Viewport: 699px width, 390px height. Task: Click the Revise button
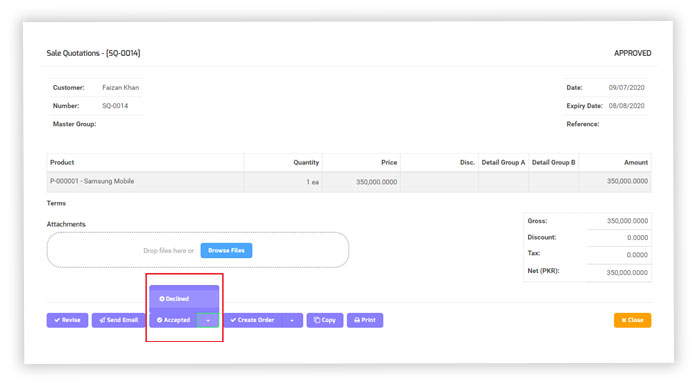(67, 320)
